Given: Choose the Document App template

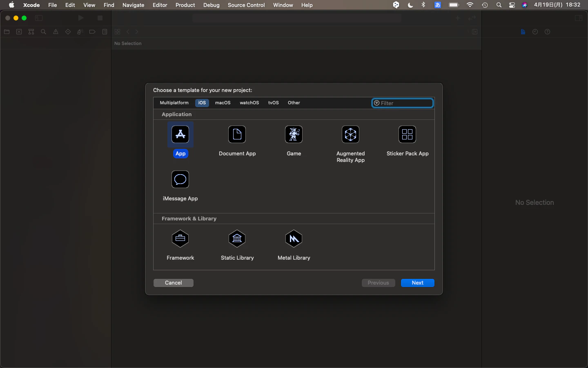Looking at the screenshot, I should [x=237, y=135].
